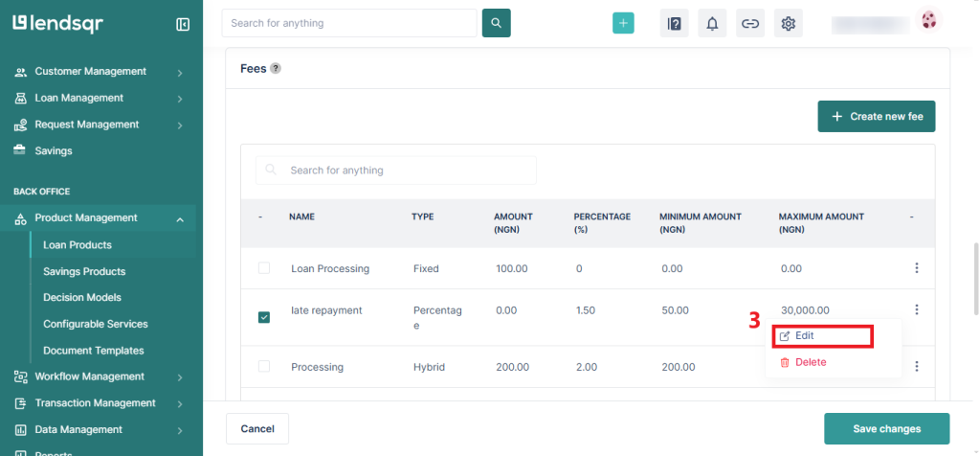Click the Save changes button
The width and height of the screenshot is (980, 456).
tap(886, 428)
